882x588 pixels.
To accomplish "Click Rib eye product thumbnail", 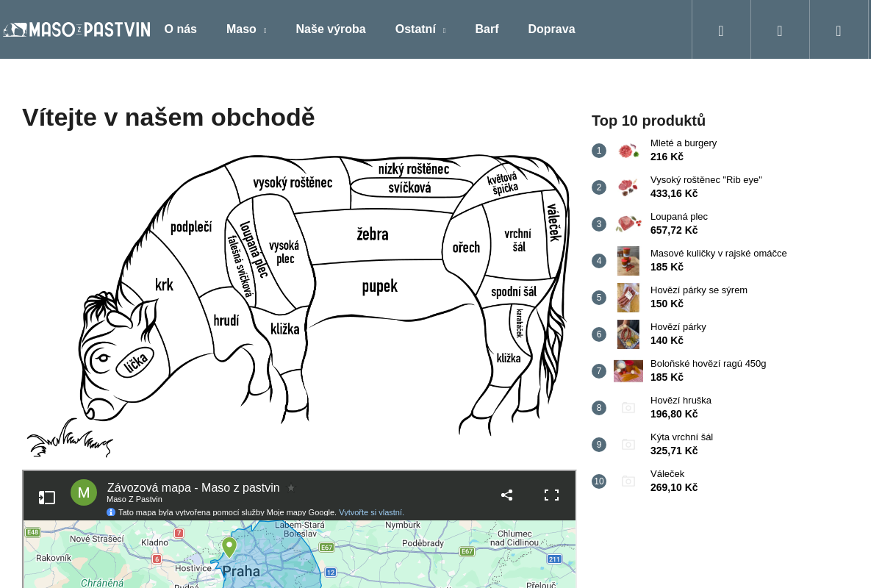I will (x=628, y=187).
